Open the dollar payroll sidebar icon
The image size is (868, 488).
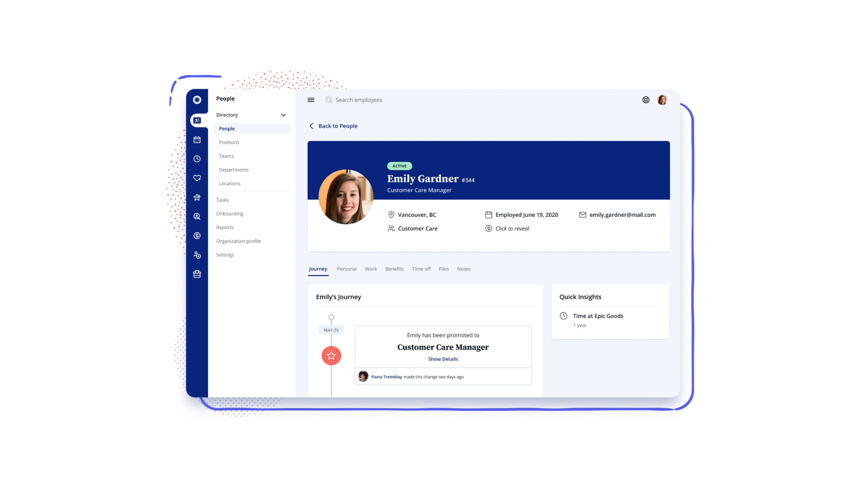coord(197,236)
